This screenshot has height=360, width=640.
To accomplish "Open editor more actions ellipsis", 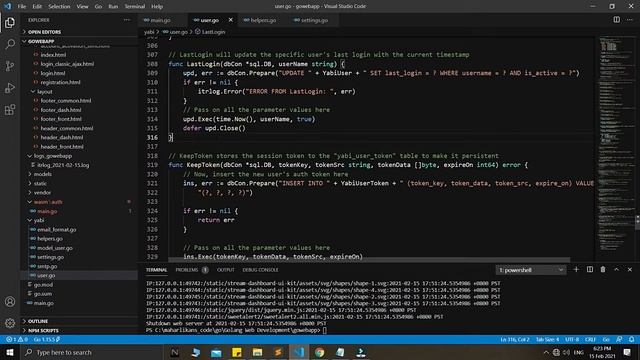I will coord(630,20).
